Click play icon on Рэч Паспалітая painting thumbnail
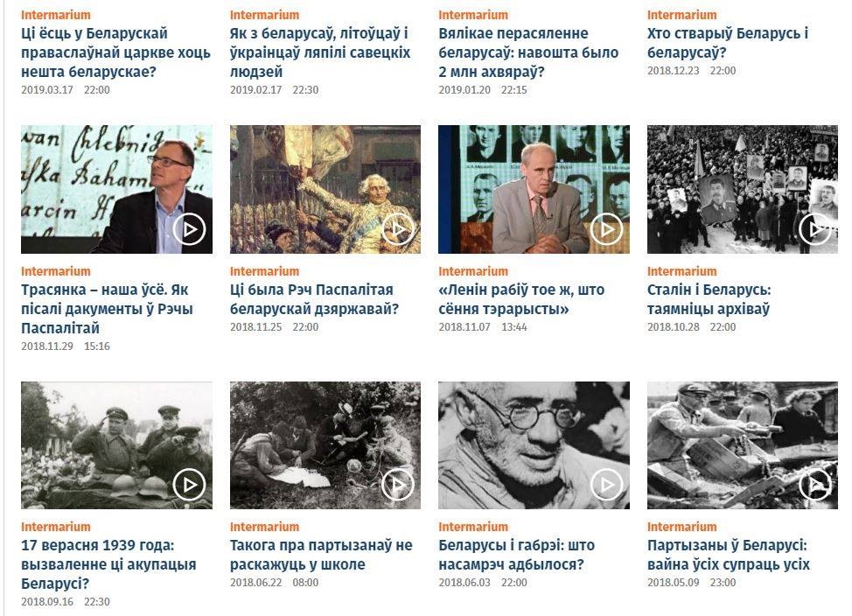This screenshot has width=852, height=616. click(x=398, y=229)
